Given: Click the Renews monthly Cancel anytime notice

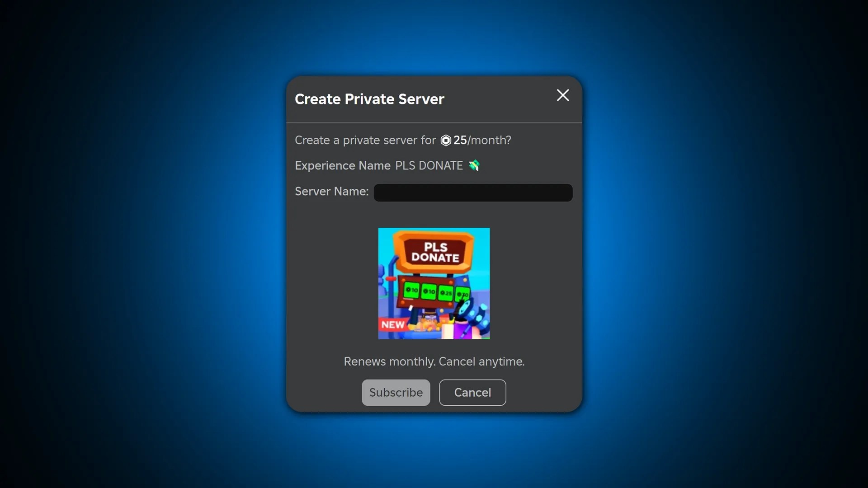Looking at the screenshot, I should [x=434, y=361].
